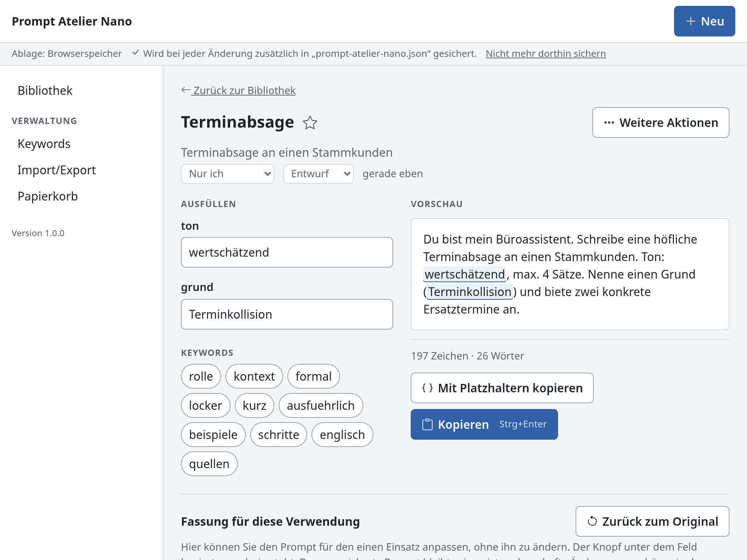Open the Entwurf status dropdown
Viewport: 747px width, 560px height.
point(318,174)
